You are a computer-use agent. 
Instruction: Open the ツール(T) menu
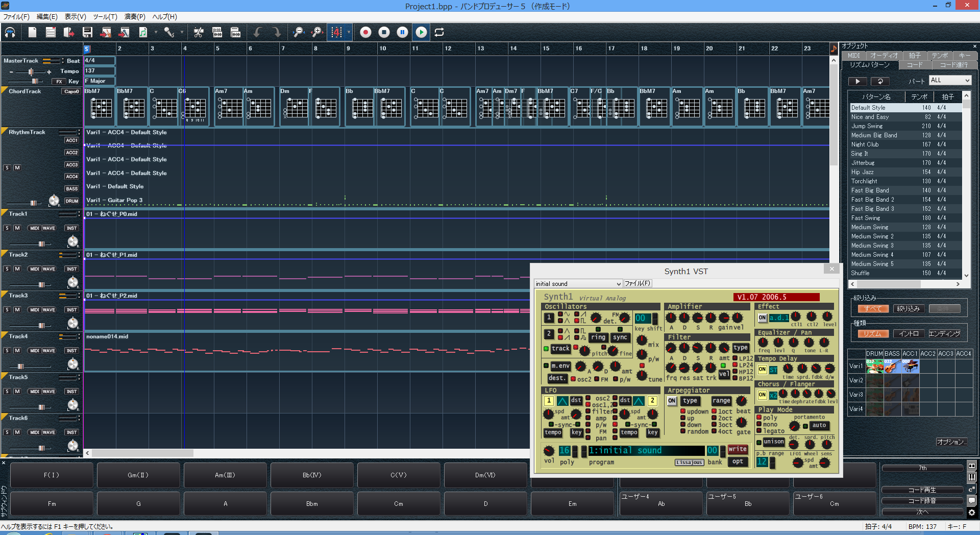point(105,17)
